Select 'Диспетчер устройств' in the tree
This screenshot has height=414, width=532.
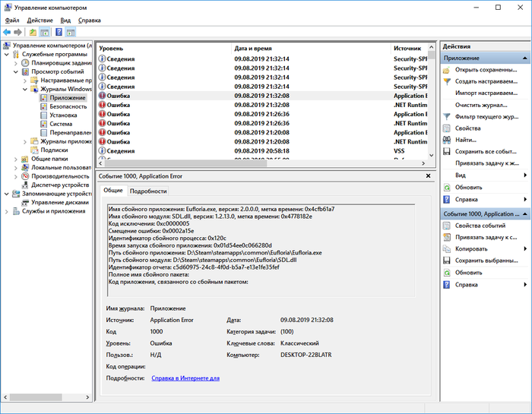[59, 185]
